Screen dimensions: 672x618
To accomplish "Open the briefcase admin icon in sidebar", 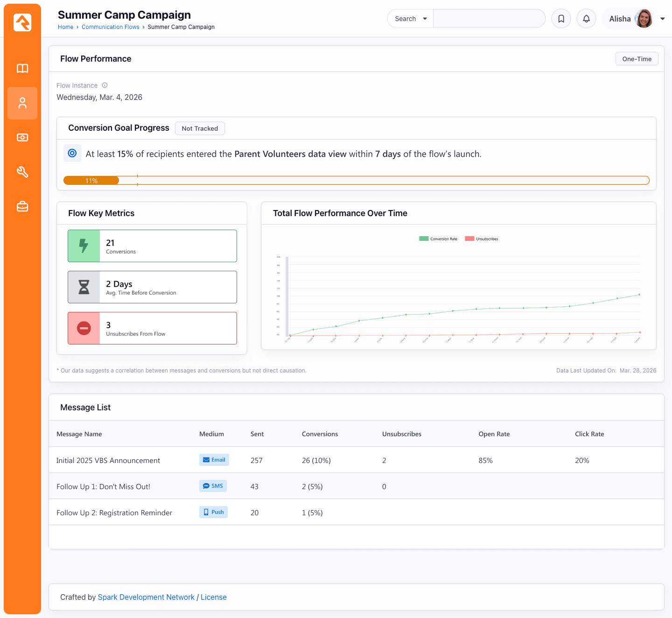I will (x=22, y=206).
